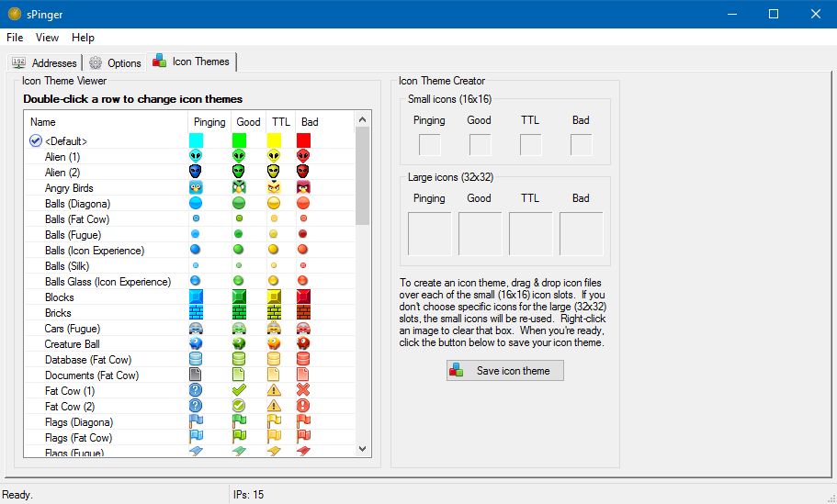Click the Fat Cow (2) question mark icon
This screenshot has width=837, height=504.
(196, 406)
